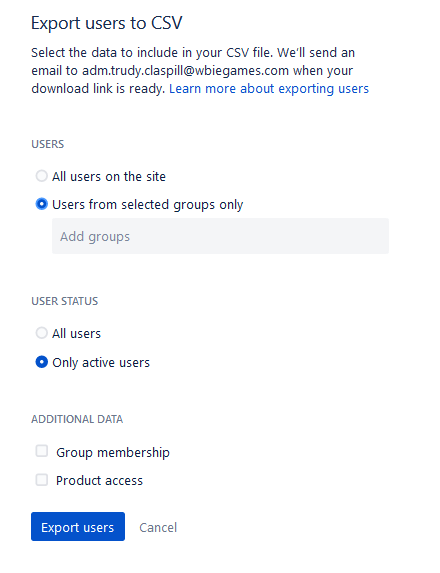The height and width of the screenshot is (573, 440).
Task: Tick the Product access checkbox
Action: pos(42,480)
